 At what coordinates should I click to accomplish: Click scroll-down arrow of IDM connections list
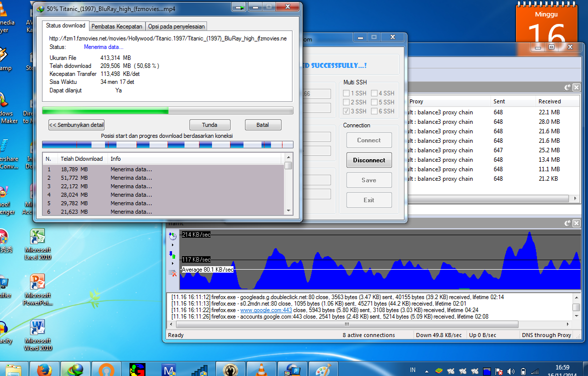point(288,211)
